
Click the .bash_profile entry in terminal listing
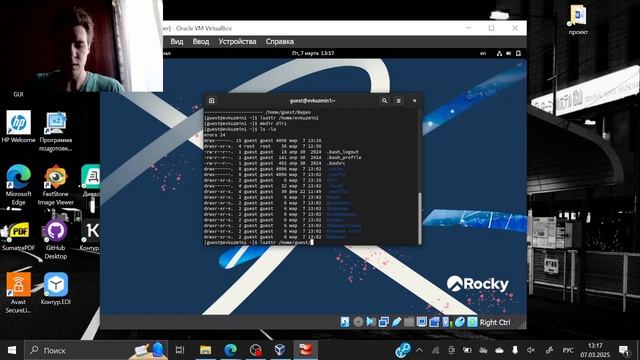pyautogui.click(x=344, y=158)
